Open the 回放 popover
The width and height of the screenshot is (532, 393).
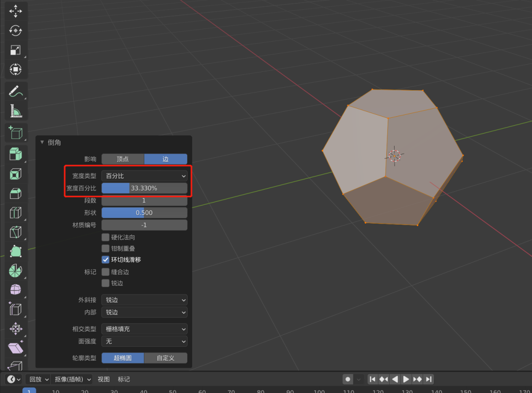tap(39, 379)
